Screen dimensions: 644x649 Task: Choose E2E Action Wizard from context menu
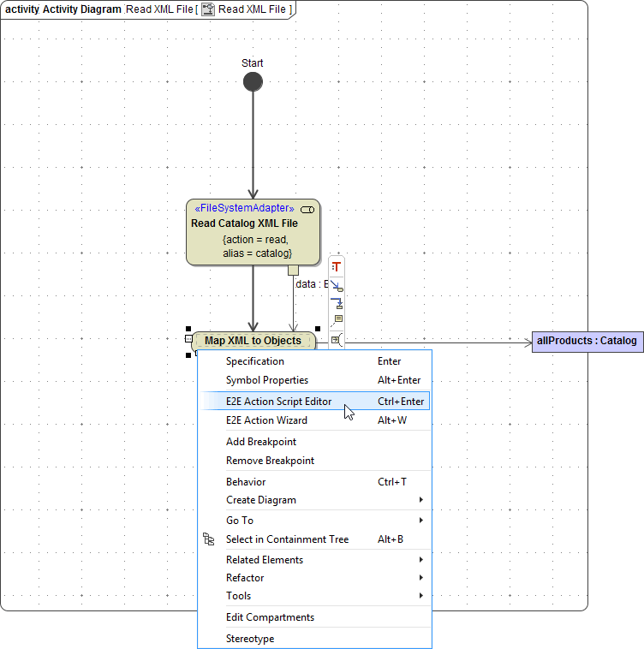[x=266, y=420]
